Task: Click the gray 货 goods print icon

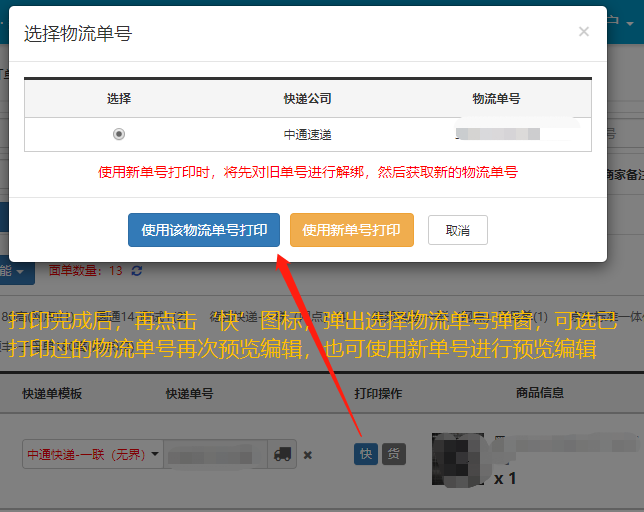Action: click(x=394, y=454)
